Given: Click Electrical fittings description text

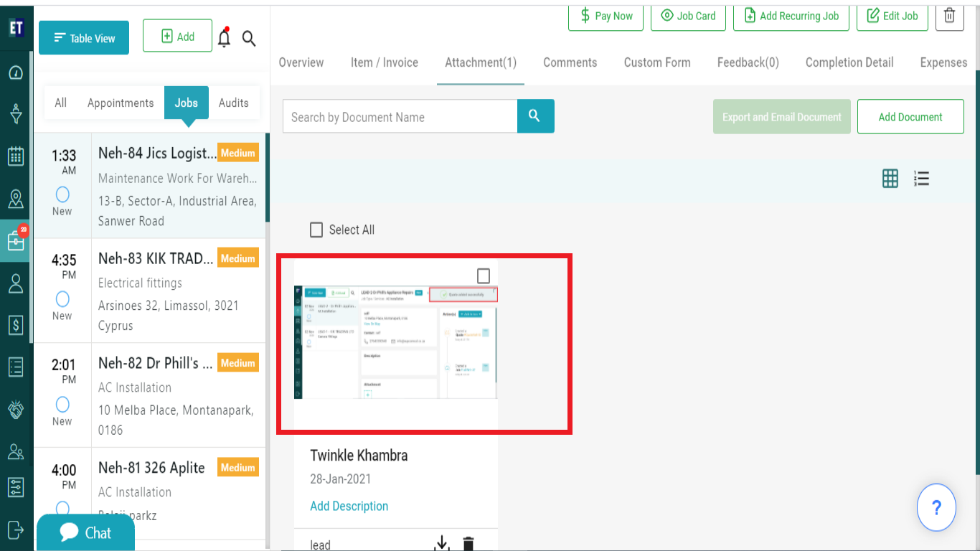Looking at the screenshot, I should [x=140, y=283].
